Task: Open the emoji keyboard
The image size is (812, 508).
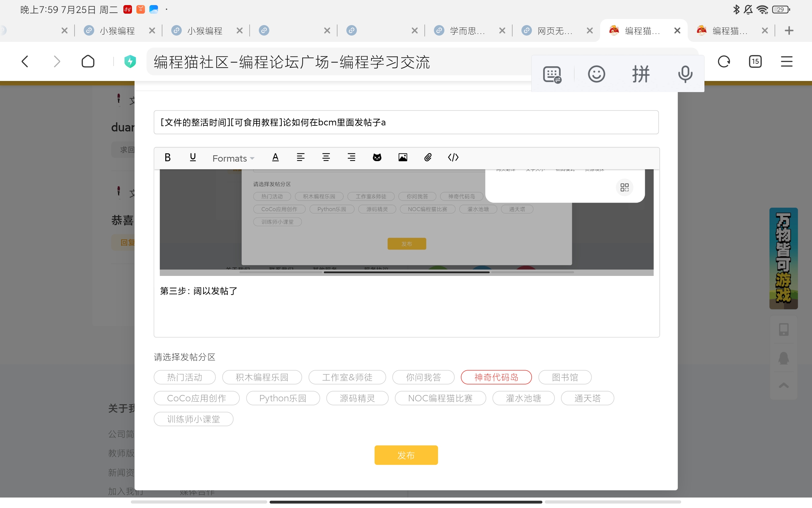Action: [596, 74]
